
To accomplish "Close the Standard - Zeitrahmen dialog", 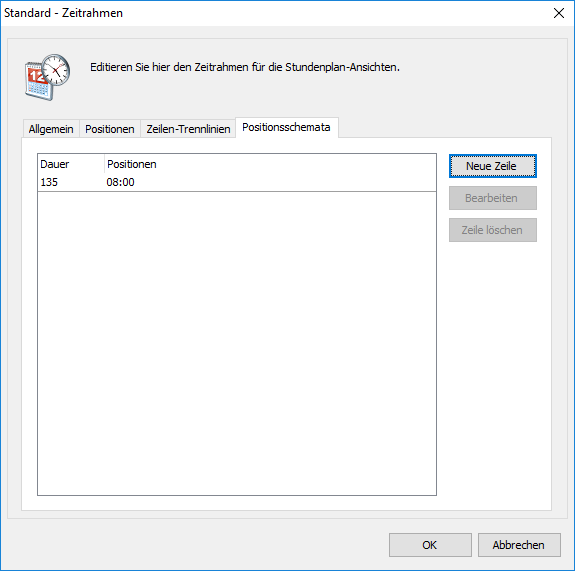I will (x=559, y=13).
